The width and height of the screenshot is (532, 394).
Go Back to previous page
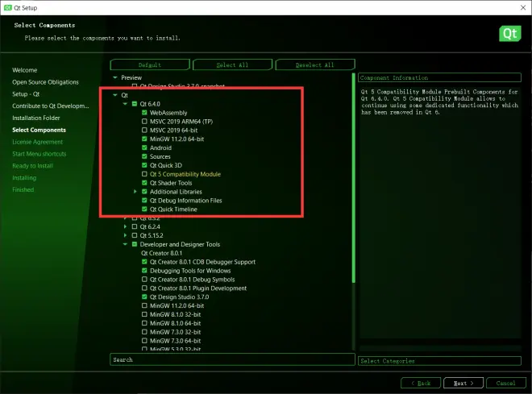click(x=421, y=384)
